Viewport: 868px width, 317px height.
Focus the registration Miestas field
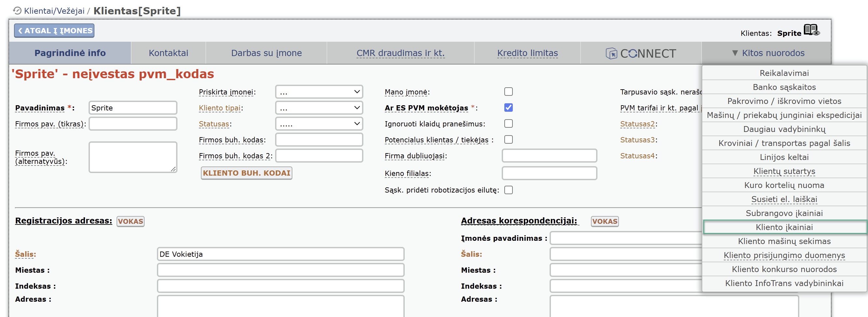280,270
